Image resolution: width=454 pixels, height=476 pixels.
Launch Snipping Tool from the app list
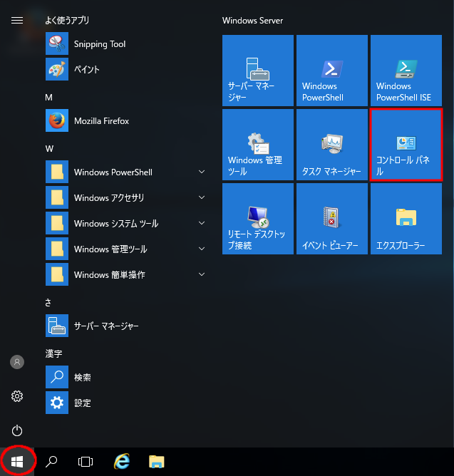point(100,44)
